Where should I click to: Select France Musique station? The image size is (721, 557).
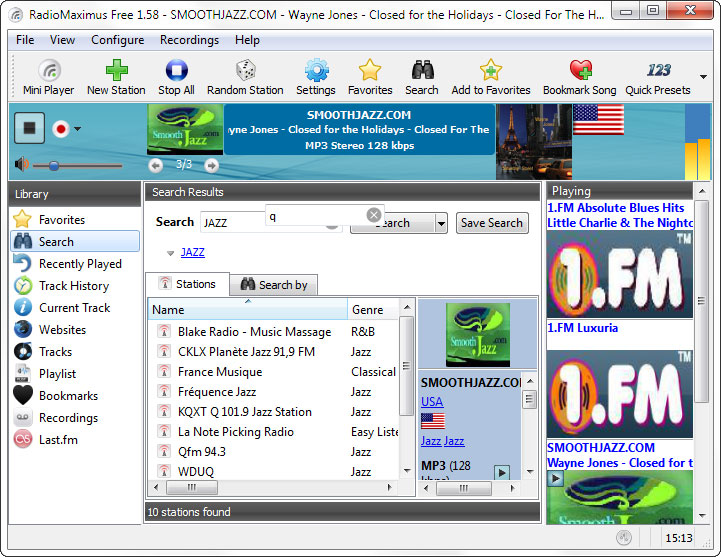[274, 372]
